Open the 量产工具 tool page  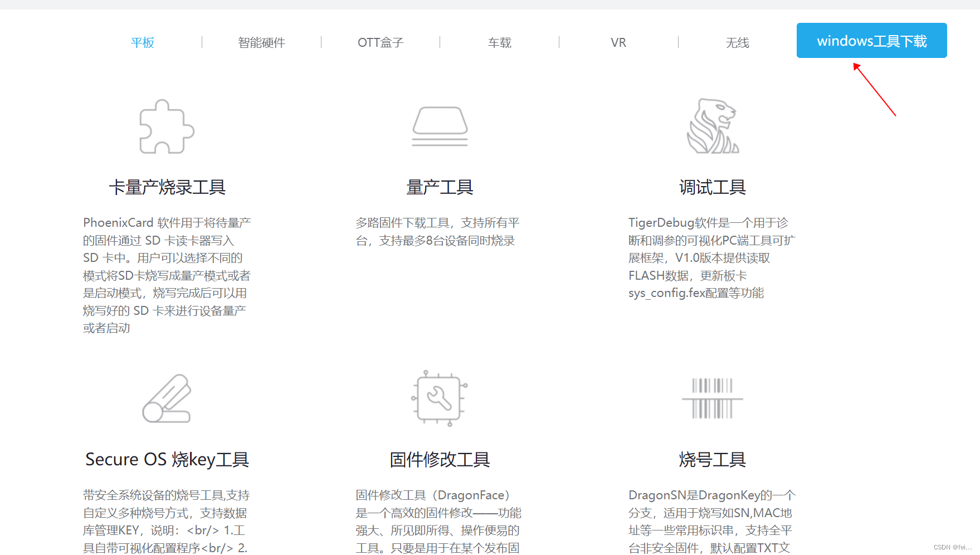click(439, 187)
